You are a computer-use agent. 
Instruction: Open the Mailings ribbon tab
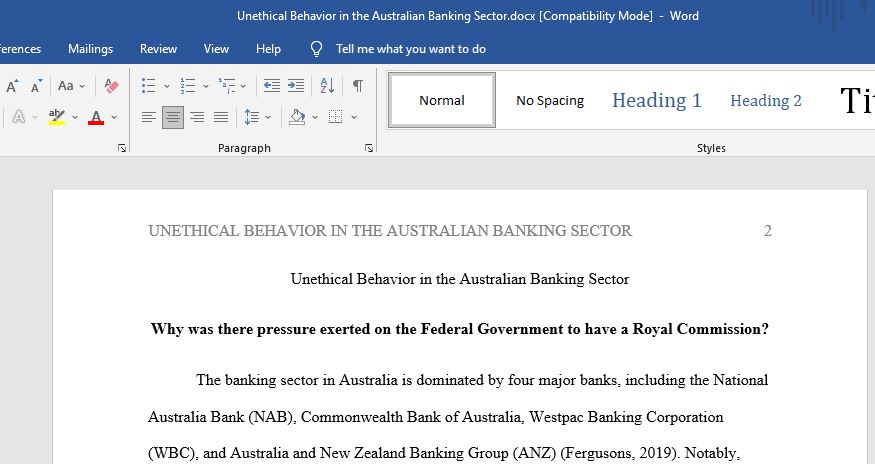(90, 49)
